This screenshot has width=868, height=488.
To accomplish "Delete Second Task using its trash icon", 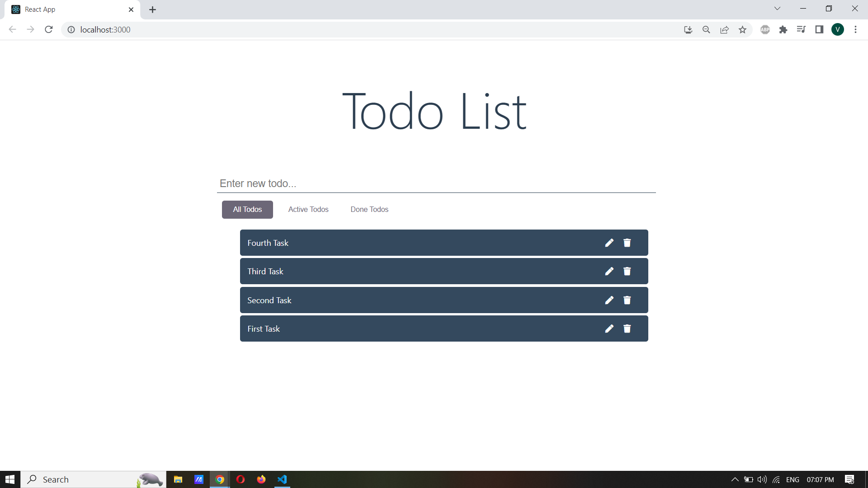I will pyautogui.click(x=627, y=300).
